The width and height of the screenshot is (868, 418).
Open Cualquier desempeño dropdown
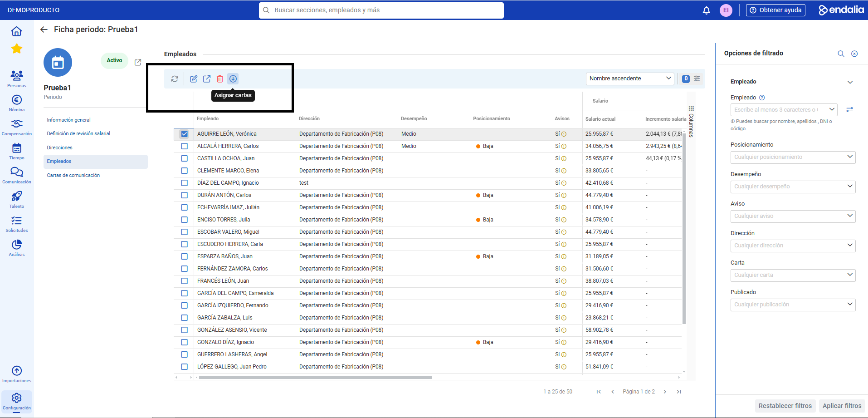click(793, 187)
